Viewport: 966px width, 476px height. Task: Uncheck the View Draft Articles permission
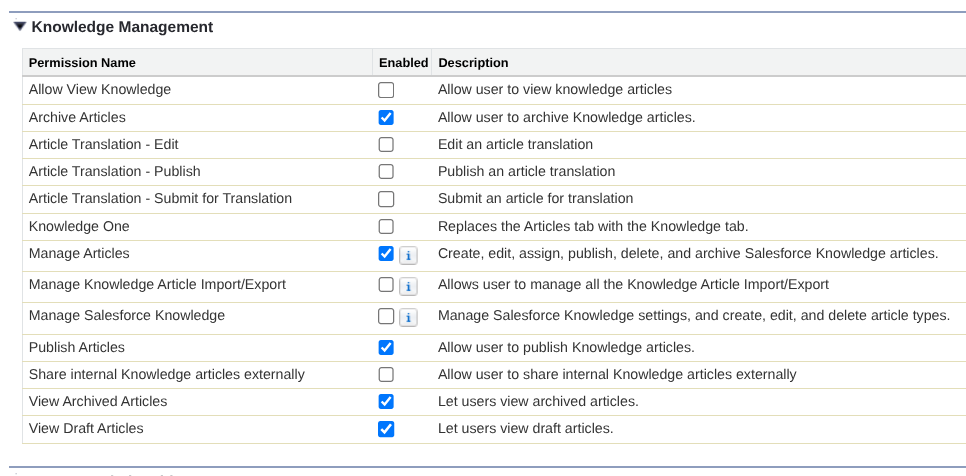[386, 429]
